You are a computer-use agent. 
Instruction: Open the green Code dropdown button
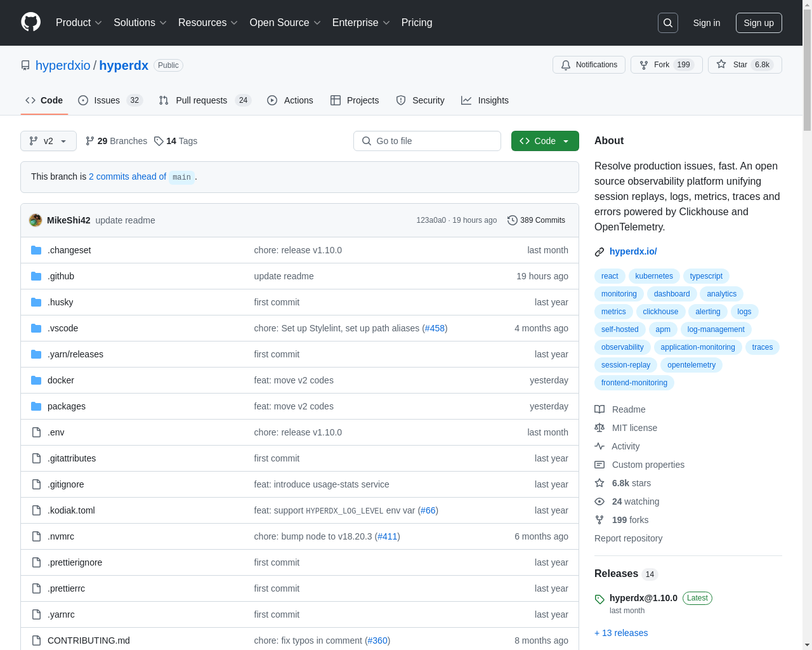(545, 141)
